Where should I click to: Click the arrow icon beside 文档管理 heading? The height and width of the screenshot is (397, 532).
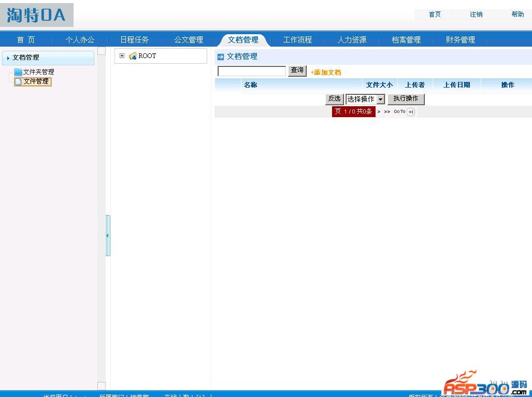pos(221,56)
